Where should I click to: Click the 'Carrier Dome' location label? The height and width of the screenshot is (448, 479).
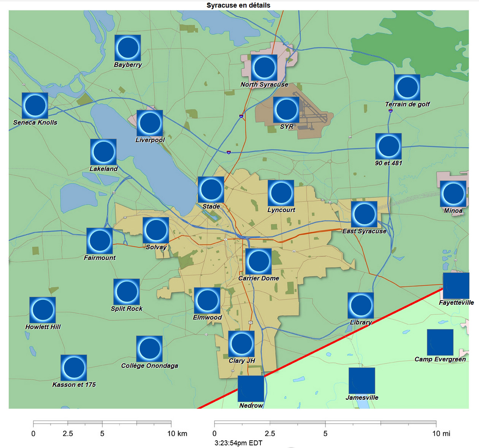point(259,278)
